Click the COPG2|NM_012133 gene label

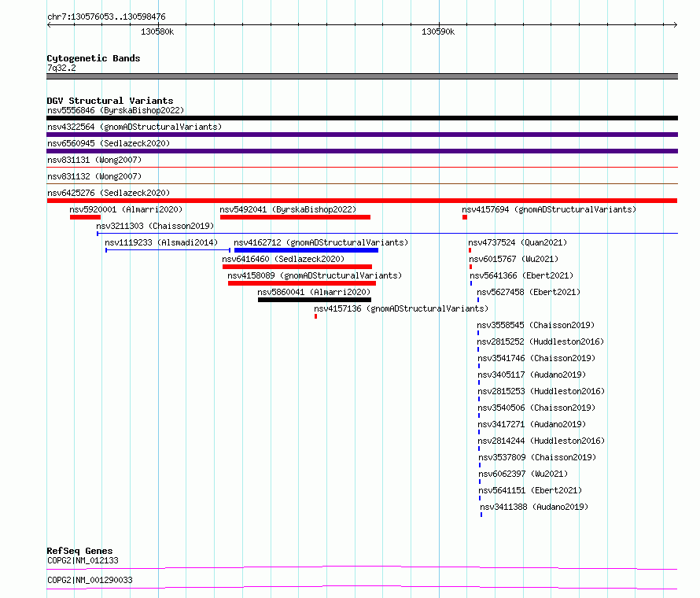(83, 560)
